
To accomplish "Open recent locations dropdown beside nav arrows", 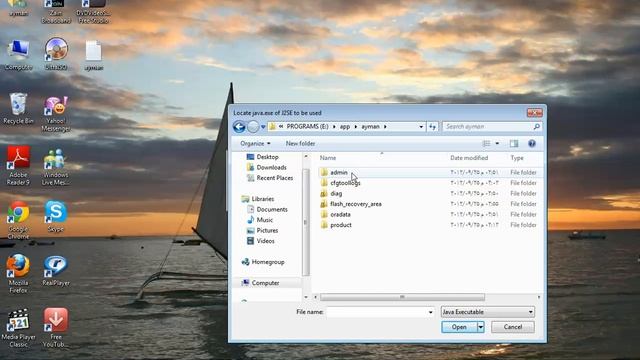I will click(263, 127).
